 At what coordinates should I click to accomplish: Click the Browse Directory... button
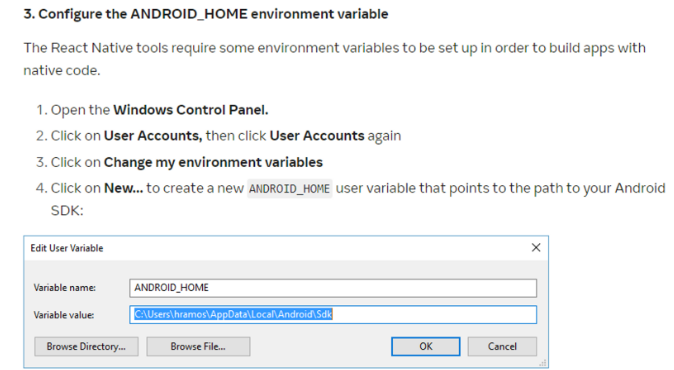(86, 346)
